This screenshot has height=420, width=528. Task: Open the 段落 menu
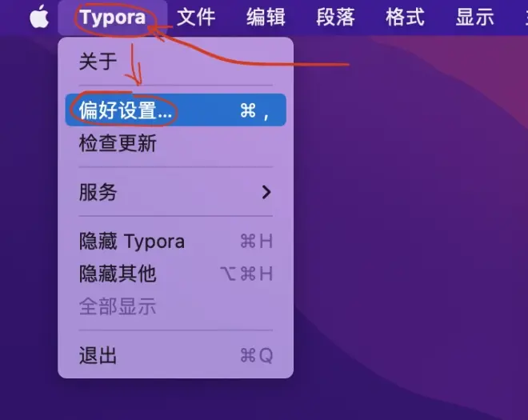point(335,17)
